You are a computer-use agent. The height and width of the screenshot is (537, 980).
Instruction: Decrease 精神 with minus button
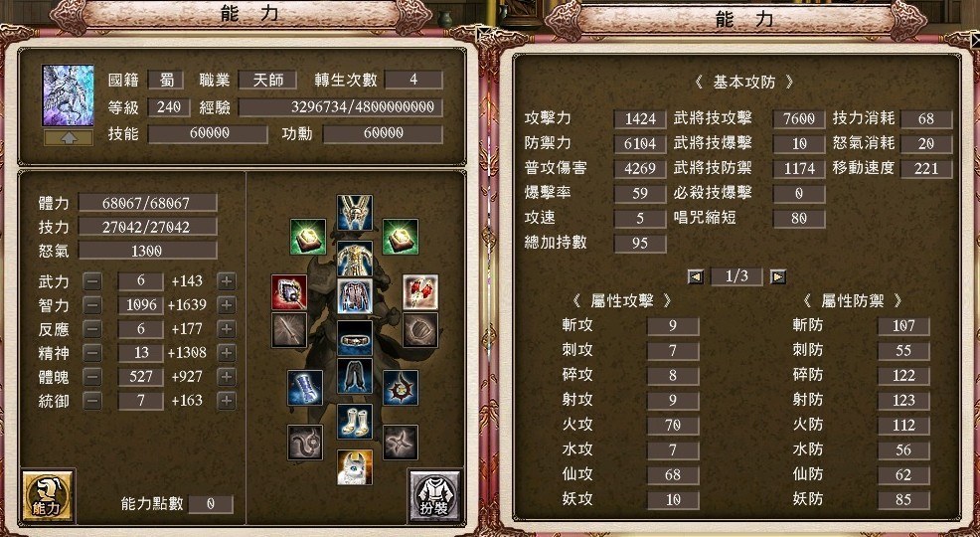coord(91,353)
